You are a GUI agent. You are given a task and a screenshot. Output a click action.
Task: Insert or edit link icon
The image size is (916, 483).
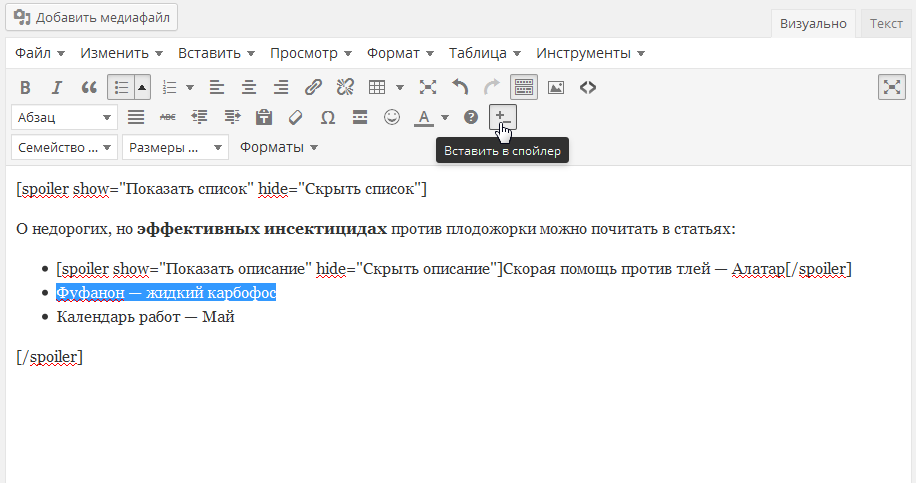point(313,88)
